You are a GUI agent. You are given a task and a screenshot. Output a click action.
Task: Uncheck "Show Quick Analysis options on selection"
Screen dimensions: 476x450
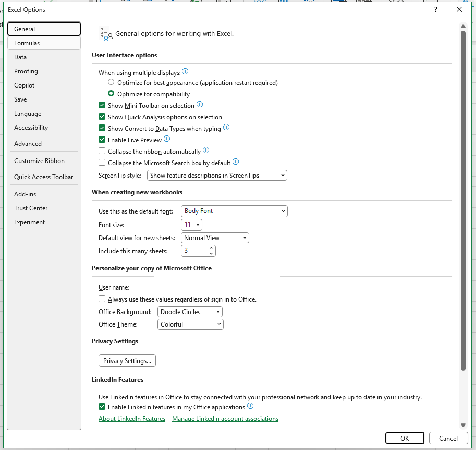102,116
